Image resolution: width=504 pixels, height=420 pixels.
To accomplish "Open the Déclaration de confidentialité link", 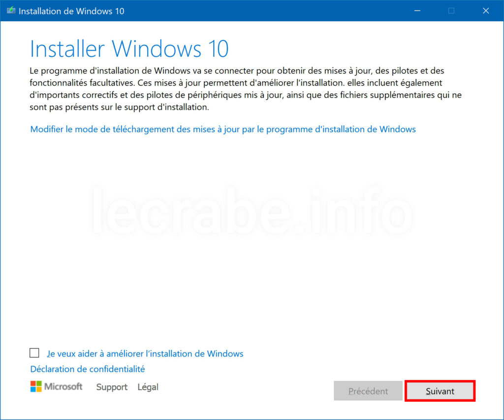I will [x=88, y=369].
